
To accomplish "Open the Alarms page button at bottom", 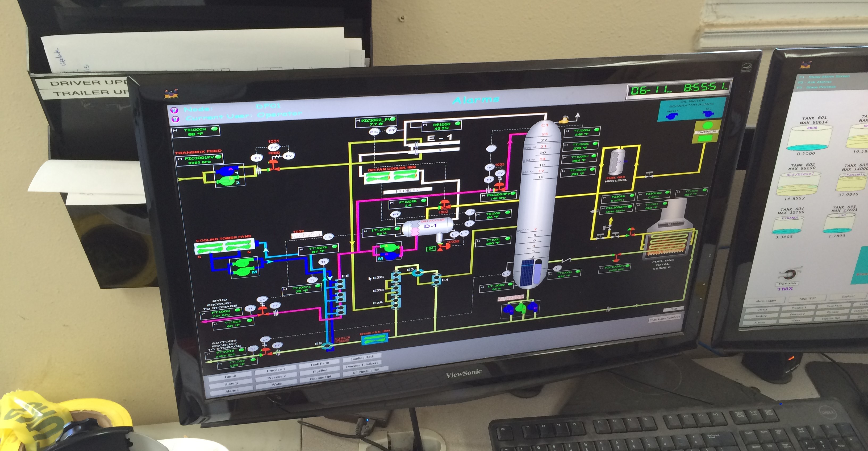I will coord(232,391).
